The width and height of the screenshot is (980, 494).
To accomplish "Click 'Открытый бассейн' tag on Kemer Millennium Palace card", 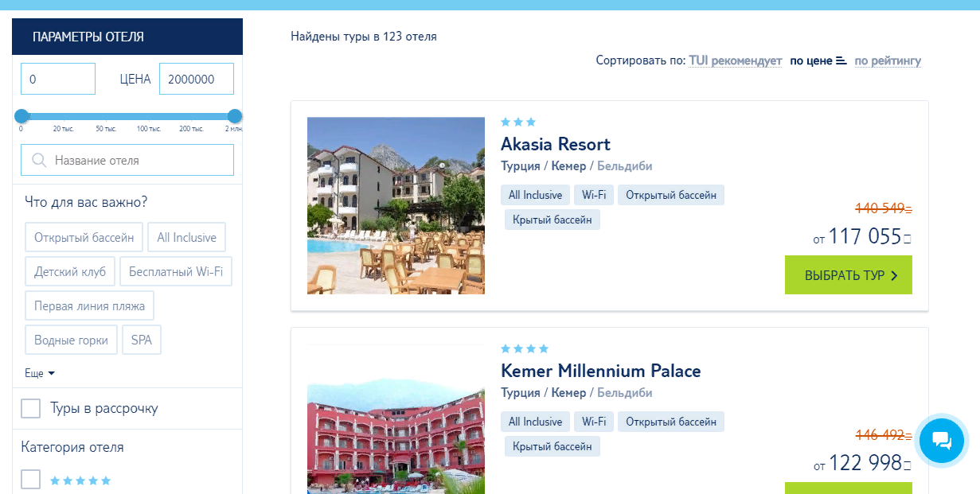I will coord(671,422).
